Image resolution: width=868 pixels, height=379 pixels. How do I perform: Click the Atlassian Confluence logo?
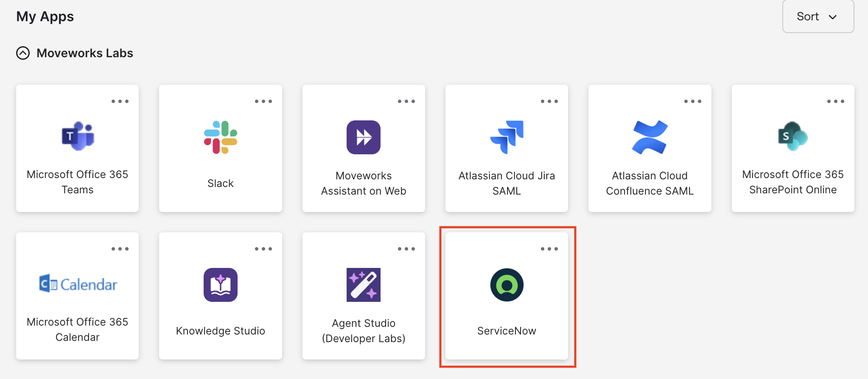tap(650, 137)
